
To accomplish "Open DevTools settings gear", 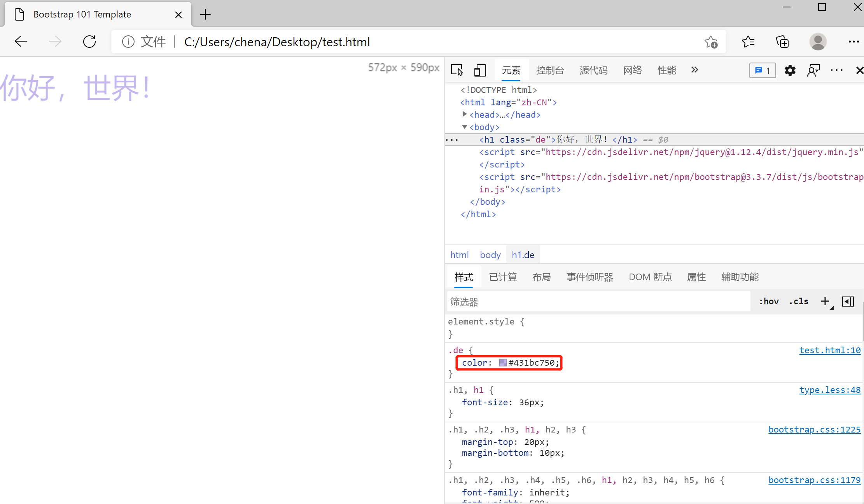I will click(x=790, y=70).
